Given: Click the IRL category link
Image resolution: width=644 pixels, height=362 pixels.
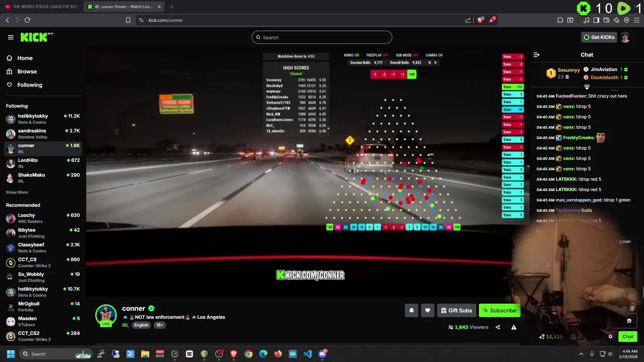Looking at the screenshot, I should (125, 325).
